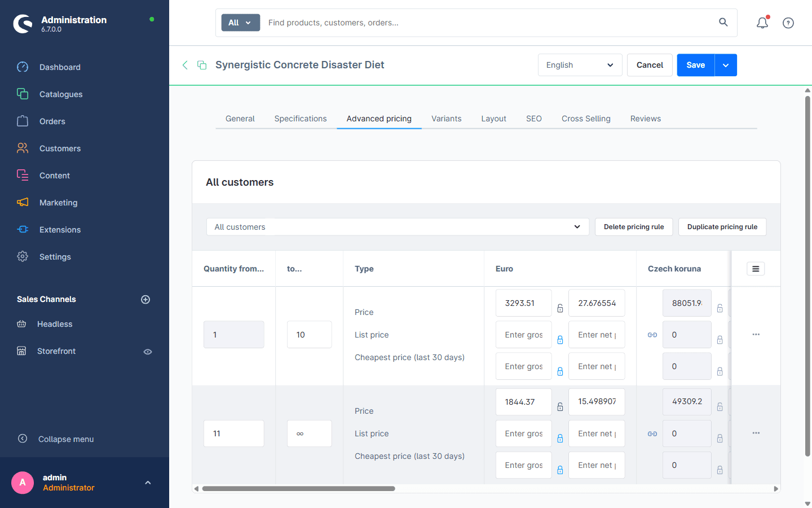
Task: Preview Storefront via eye icon
Action: (148, 352)
